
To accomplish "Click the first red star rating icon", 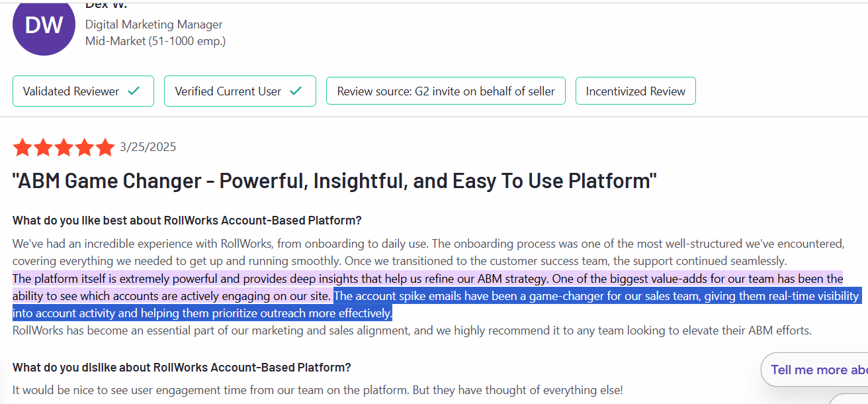I will [22, 147].
